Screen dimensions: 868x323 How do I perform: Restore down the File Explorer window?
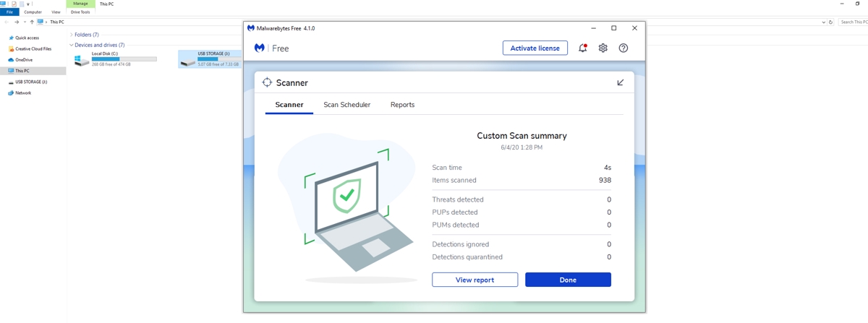point(857,4)
